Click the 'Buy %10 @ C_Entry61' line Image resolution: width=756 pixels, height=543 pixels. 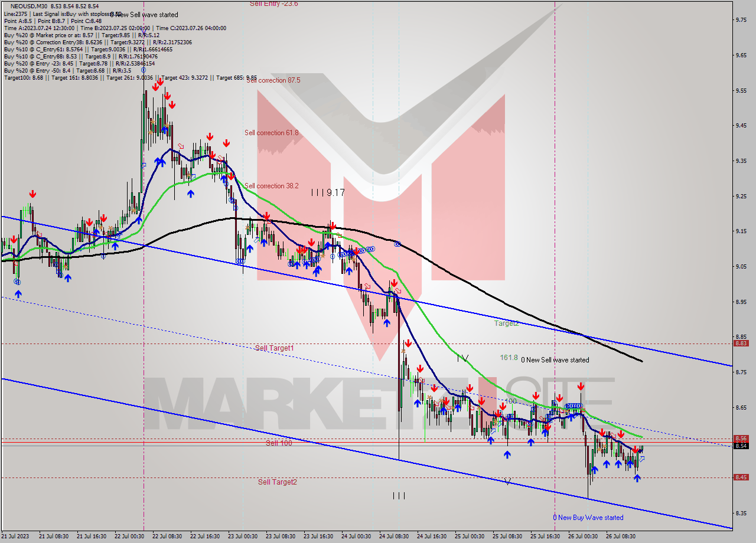click(88, 50)
